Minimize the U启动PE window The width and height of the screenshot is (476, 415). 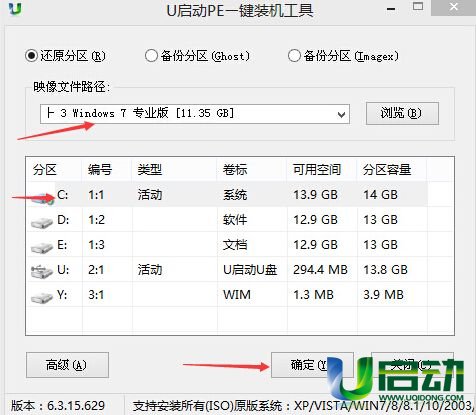(391, 9)
